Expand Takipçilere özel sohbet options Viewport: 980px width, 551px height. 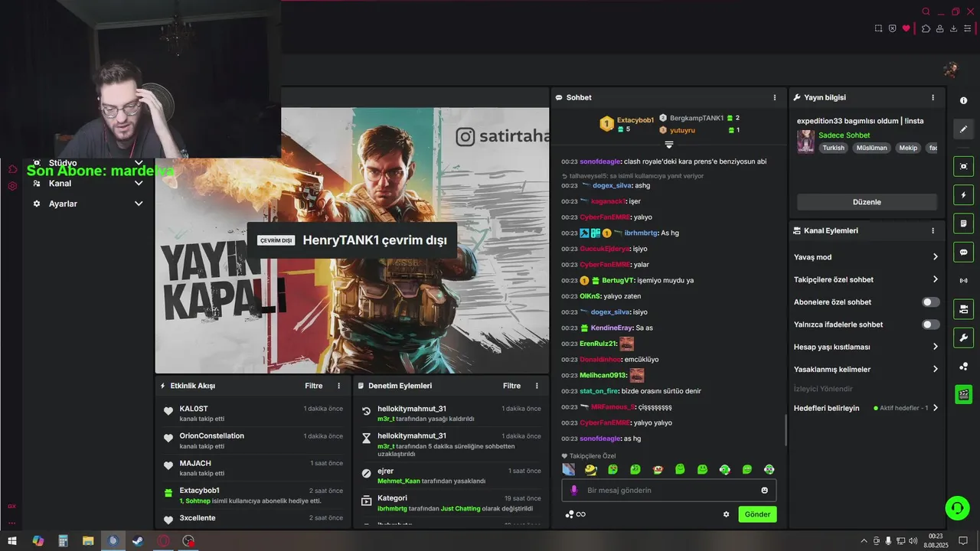tap(935, 279)
